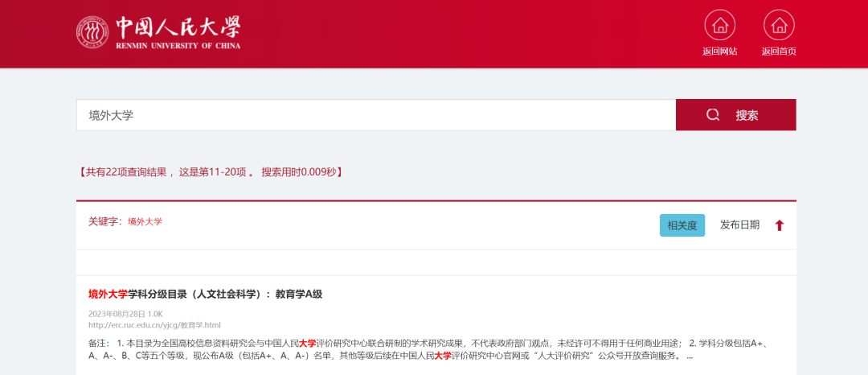Focus the search box containing 境外大学

pos(376,115)
